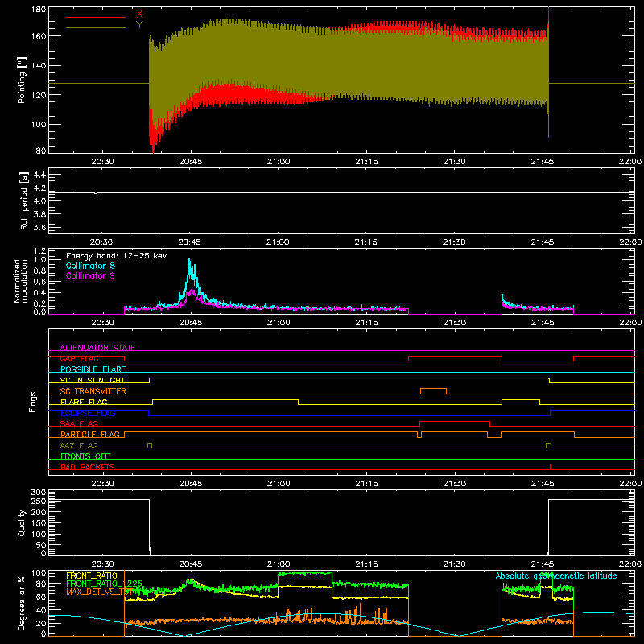Click the Quality axis title
This screenshot has height=644, width=644.
coord(22,522)
